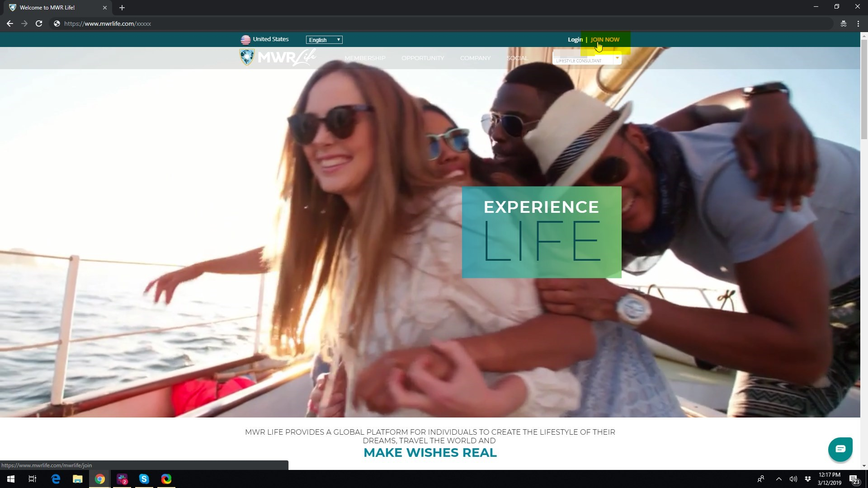Open Slack from the taskbar

(122, 479)
